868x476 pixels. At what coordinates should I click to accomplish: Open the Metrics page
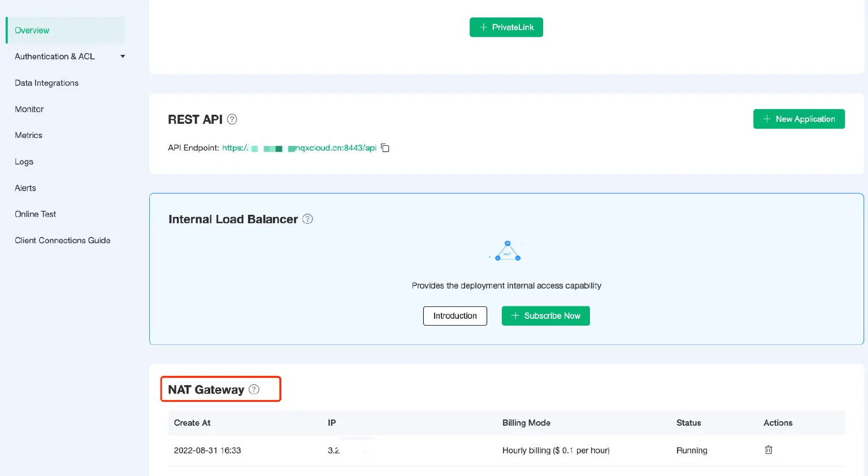[x=28, y=135]
